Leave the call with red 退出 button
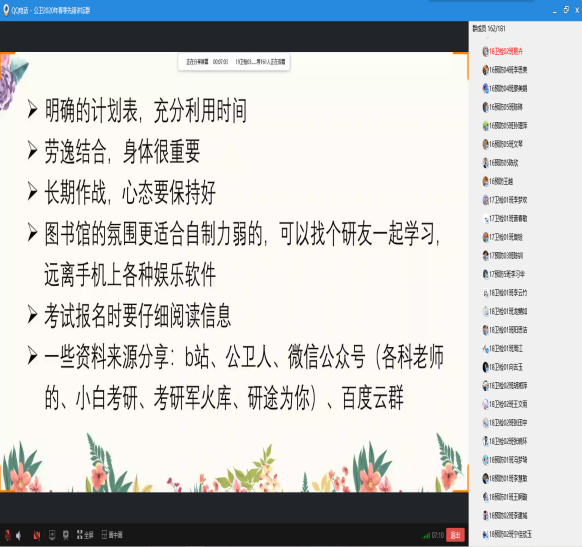 (x=455, y=535)
